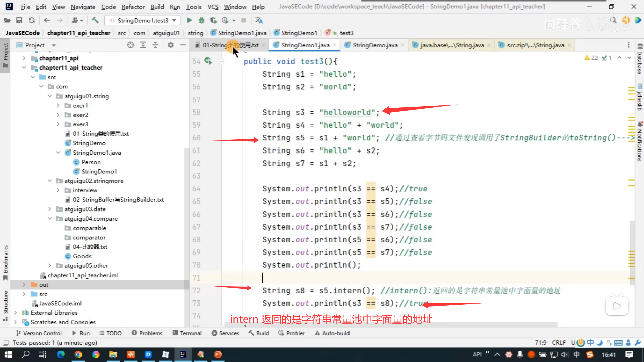Click the Build project hammer icon
This screenshot has width=644, height=362.
(95, 20)
